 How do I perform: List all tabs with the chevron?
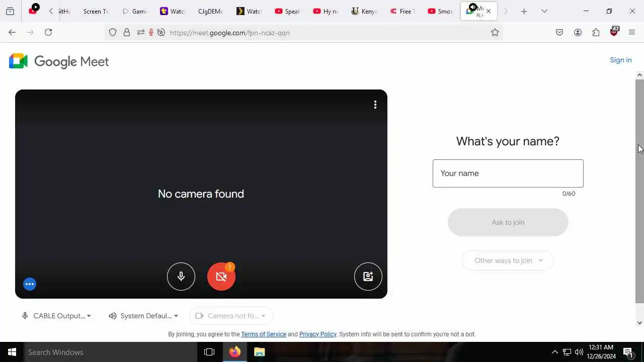pos(544,11)
